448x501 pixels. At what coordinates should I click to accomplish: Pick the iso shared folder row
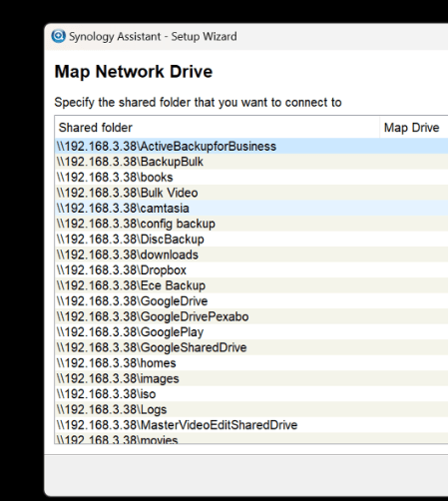pyautogui.click(x=251, y=393)
